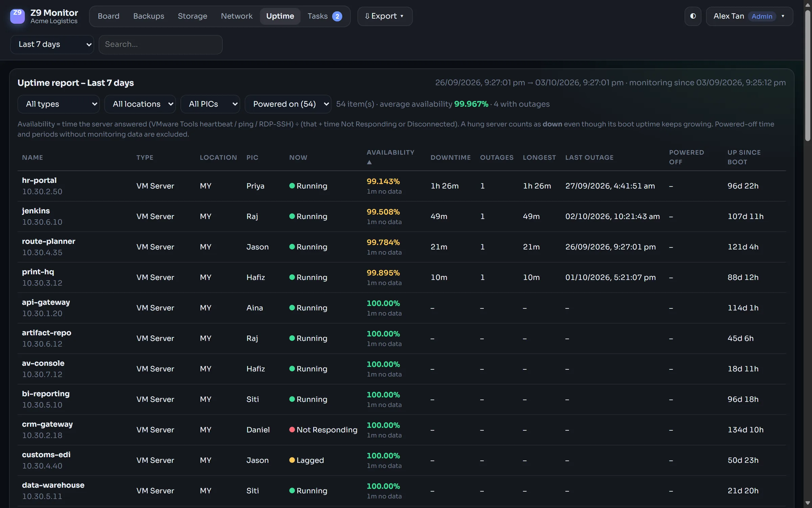The image size is (812, 508).
Task: Go to the Network tab
Action: tap(236, 16)
